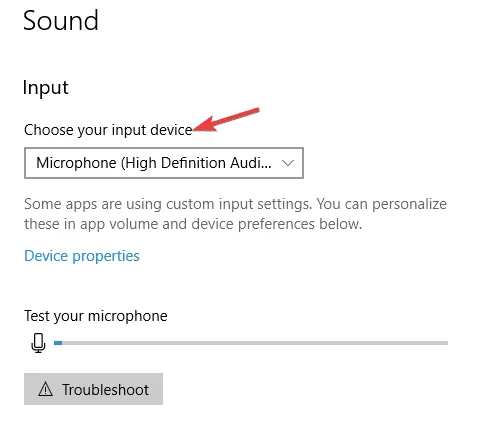Click the microphone icon beside the level bar
497x427 pixels.
click(38, 343)
